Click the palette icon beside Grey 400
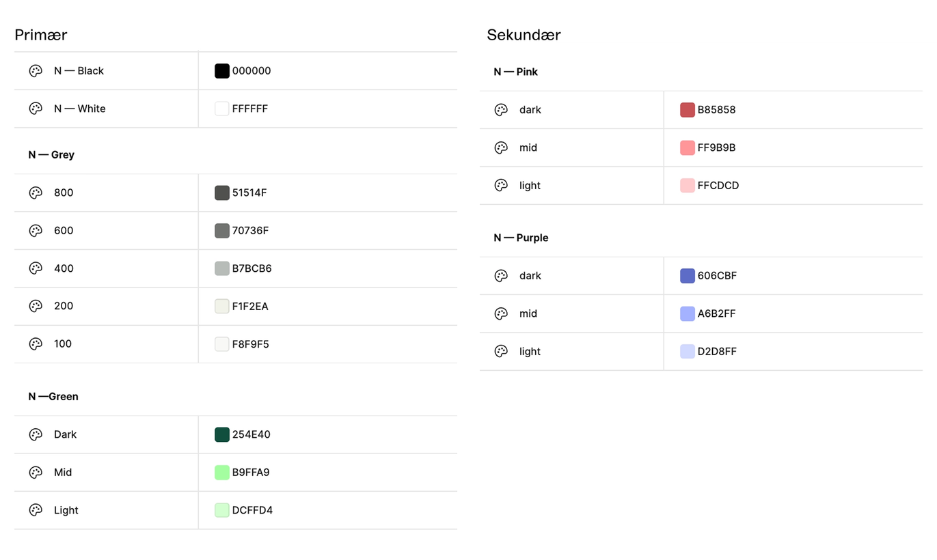The height and width of the screenshot is (560, 937). 36,268
